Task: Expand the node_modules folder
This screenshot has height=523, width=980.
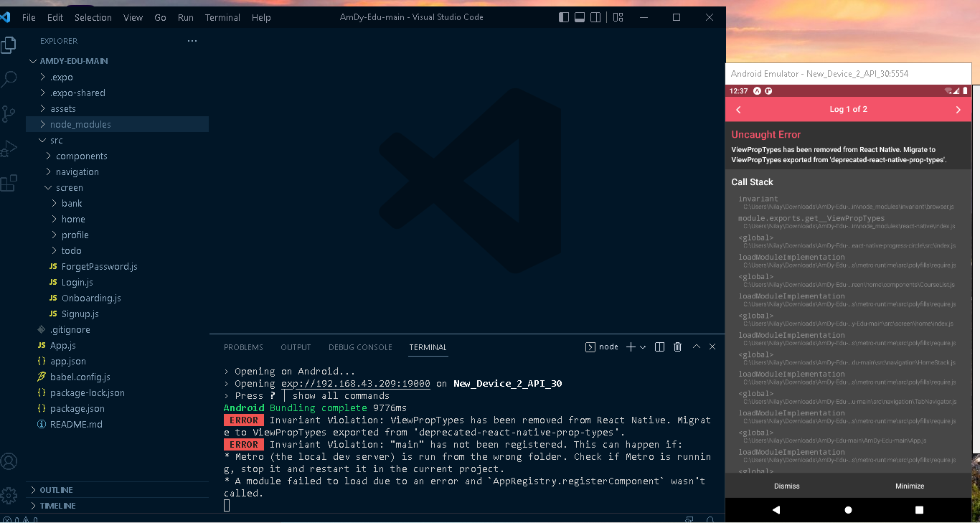Action: tap(117, 124)
